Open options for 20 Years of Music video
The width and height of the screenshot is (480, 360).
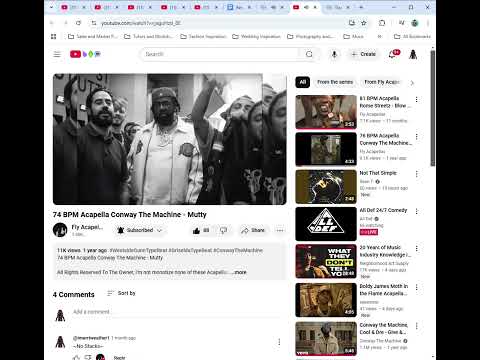click(x=416, y=249)
